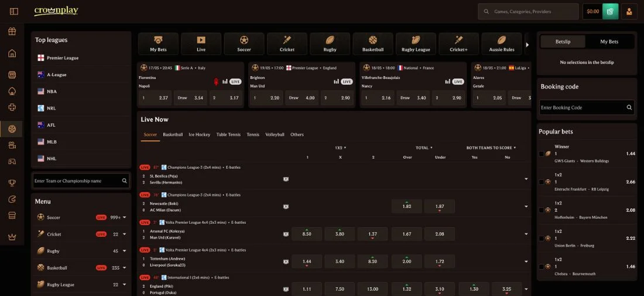Select the Cricket category tile
This screenshot has width=644, height=296.
(x=287, y=43)
